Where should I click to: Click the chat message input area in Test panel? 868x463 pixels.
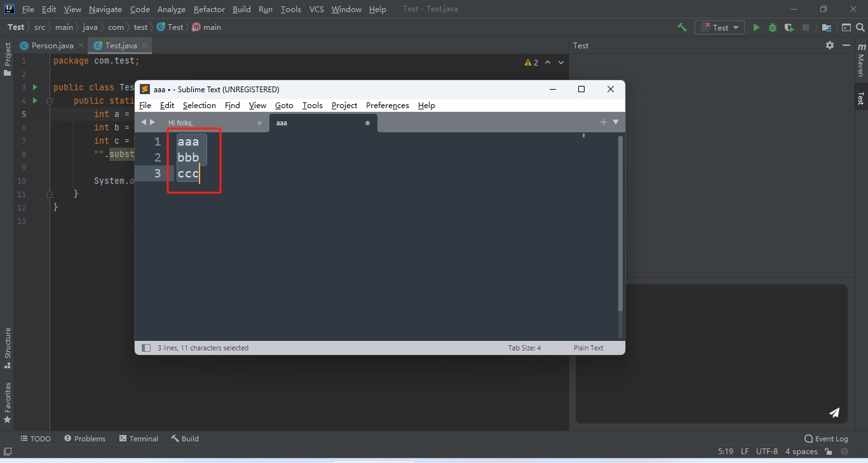pyautogui.click(x=711, y=354)
